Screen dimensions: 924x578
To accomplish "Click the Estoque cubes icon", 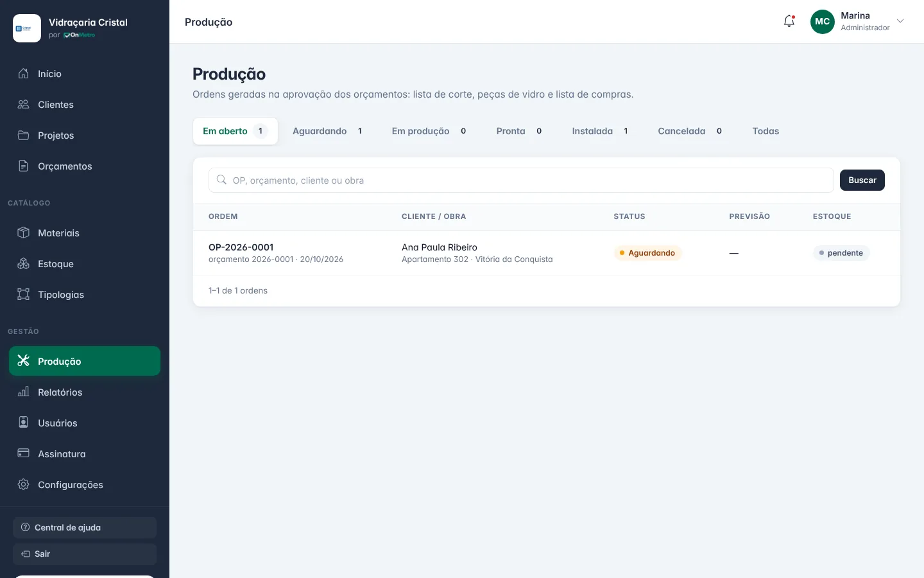I will 24,263.
